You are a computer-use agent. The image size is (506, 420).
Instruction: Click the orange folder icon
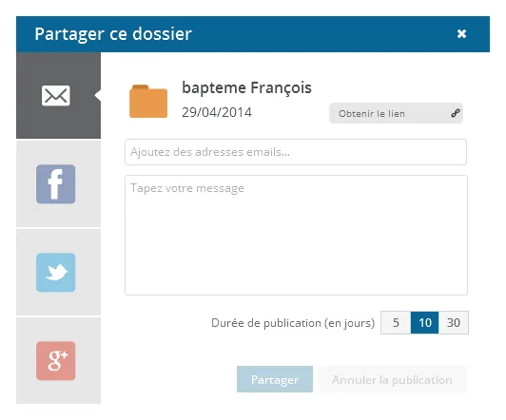(x=148, y=102)
